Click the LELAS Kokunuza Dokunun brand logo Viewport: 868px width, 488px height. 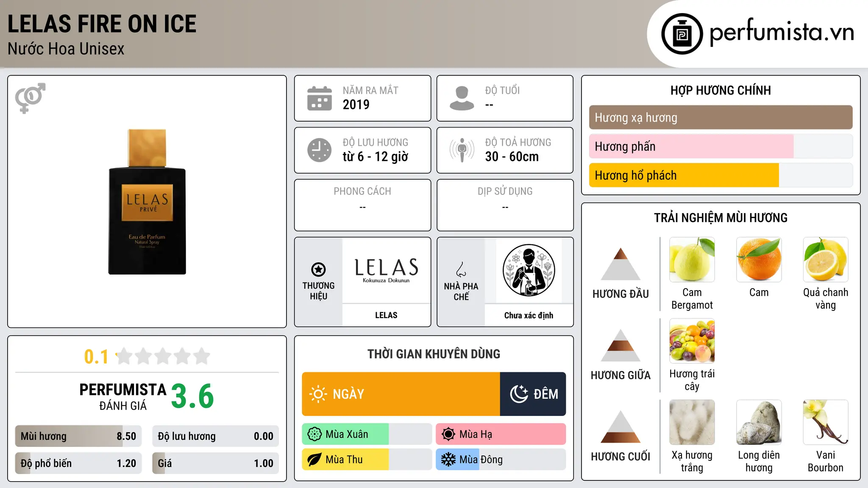pos(386,270)
